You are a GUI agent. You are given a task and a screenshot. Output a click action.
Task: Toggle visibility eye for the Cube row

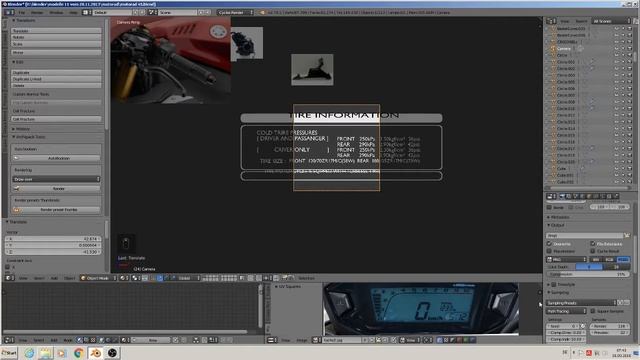pos(617,168)
